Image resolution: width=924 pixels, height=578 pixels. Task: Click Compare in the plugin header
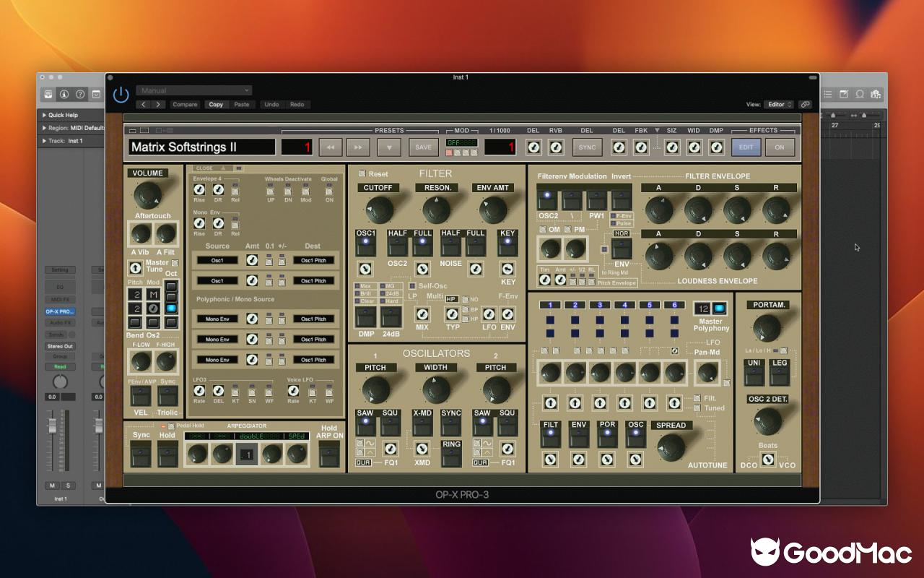tap(185, 104)
